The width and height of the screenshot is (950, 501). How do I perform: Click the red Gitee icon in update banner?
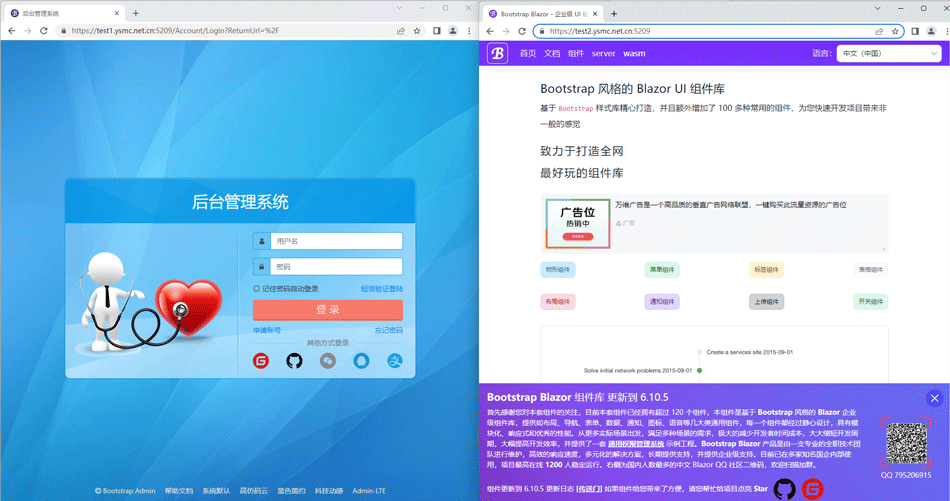point(812,489)
